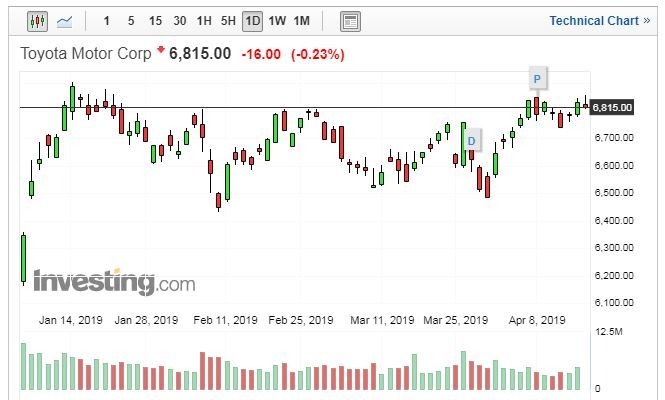Click the 6,815.00 price label on axis

click(x=612, y=108)
